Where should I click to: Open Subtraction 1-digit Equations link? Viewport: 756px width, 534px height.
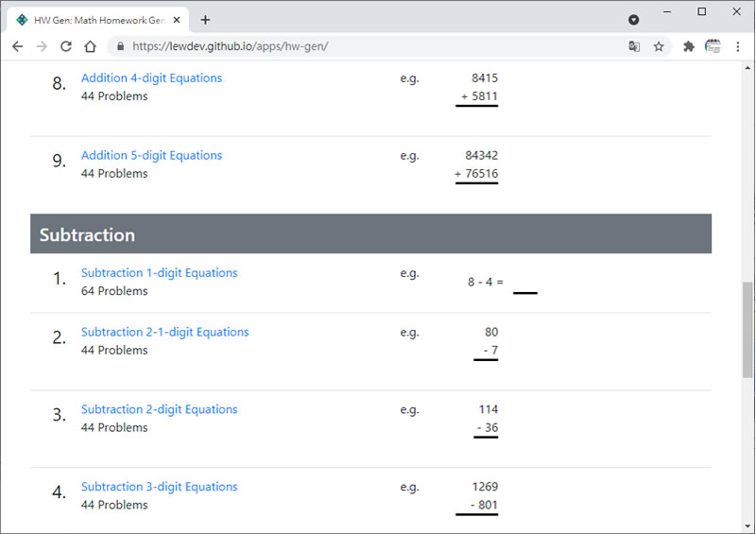tap(159, 273)
